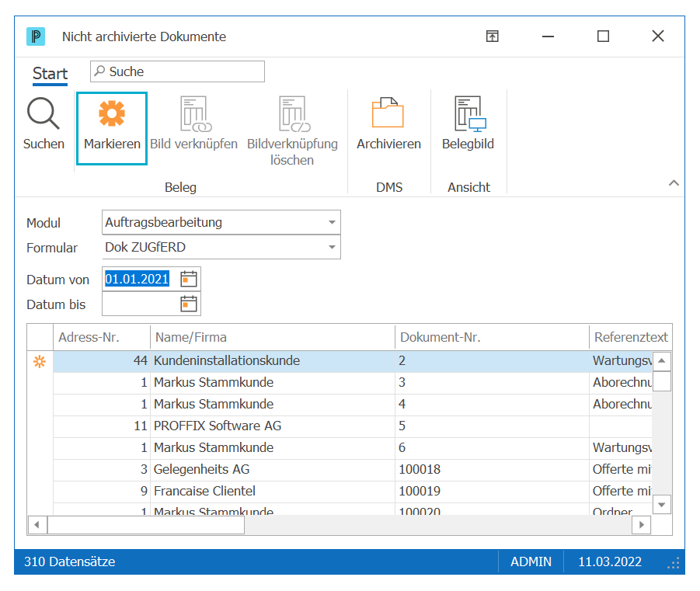Click the Bild verknüpfen icon
The image size is (700, 591).
pos(196,114)
